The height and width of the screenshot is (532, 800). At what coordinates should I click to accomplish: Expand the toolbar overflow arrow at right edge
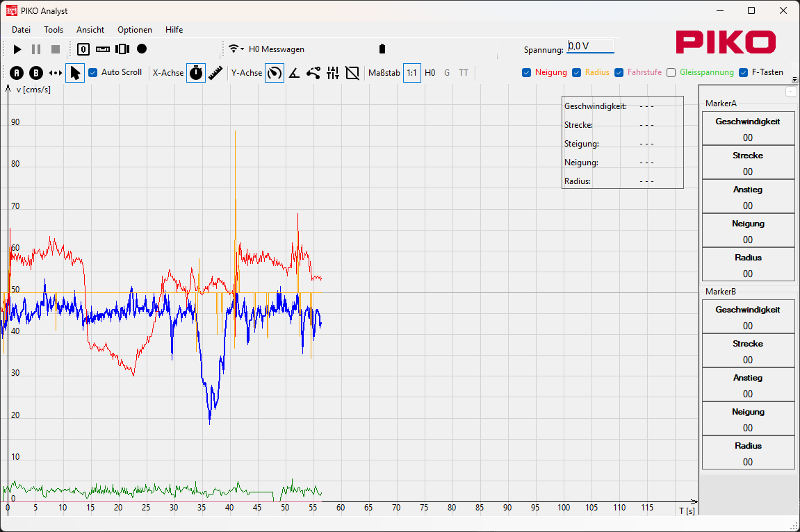(x=794, y=80)
